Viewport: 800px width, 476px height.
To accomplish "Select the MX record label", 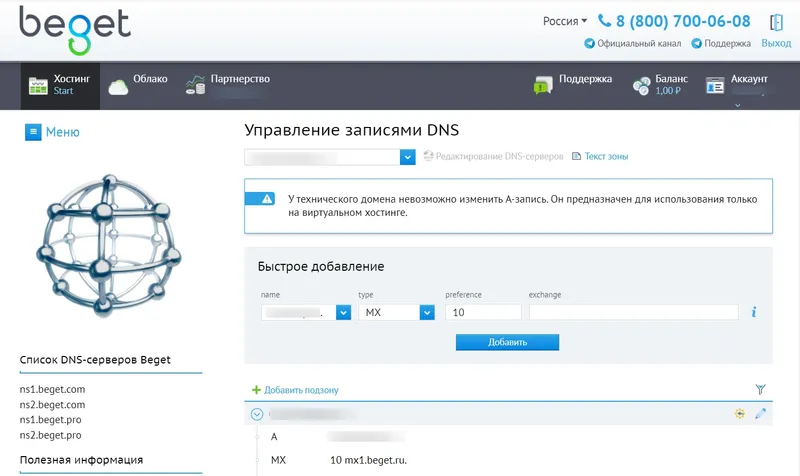I will 278,460.
